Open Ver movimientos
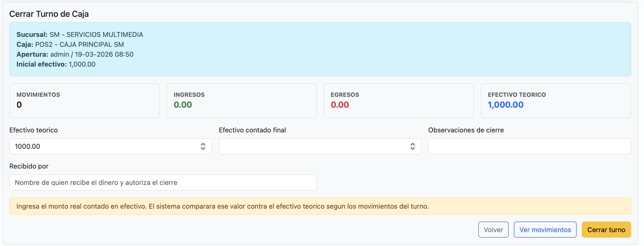The height and width of the screenshot is (246, 644). tap(545, 229)
